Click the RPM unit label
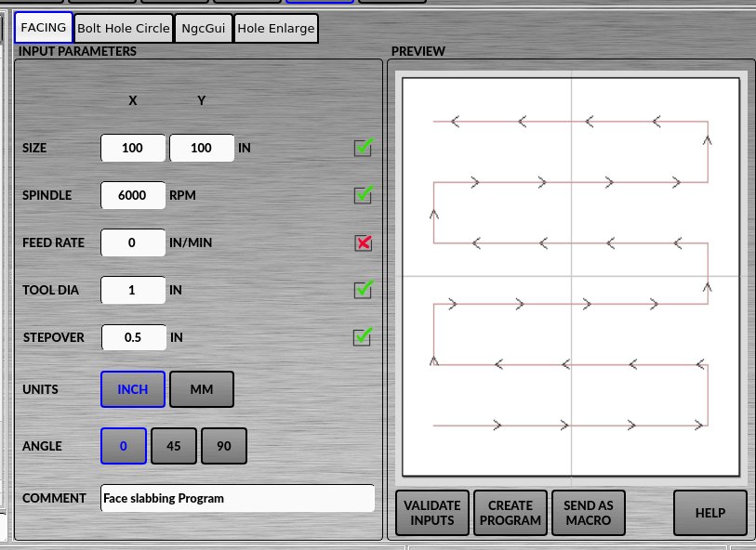The image size is (756, 550). [x=182, y=195]
